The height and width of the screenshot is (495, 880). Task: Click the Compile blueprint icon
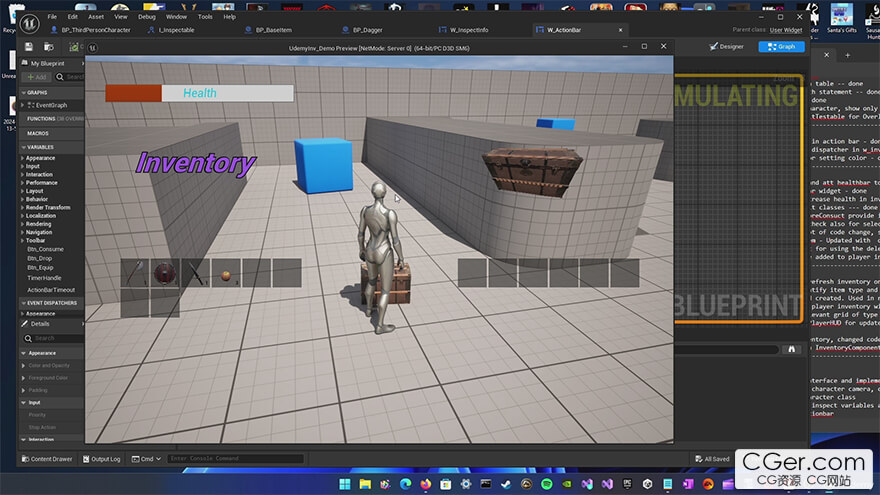click(x=74, y=47)
